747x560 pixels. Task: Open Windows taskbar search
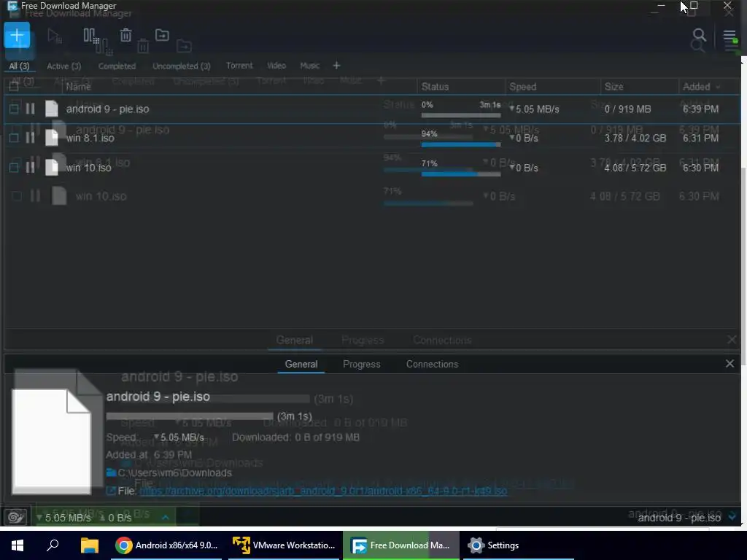tap(53, 545)
